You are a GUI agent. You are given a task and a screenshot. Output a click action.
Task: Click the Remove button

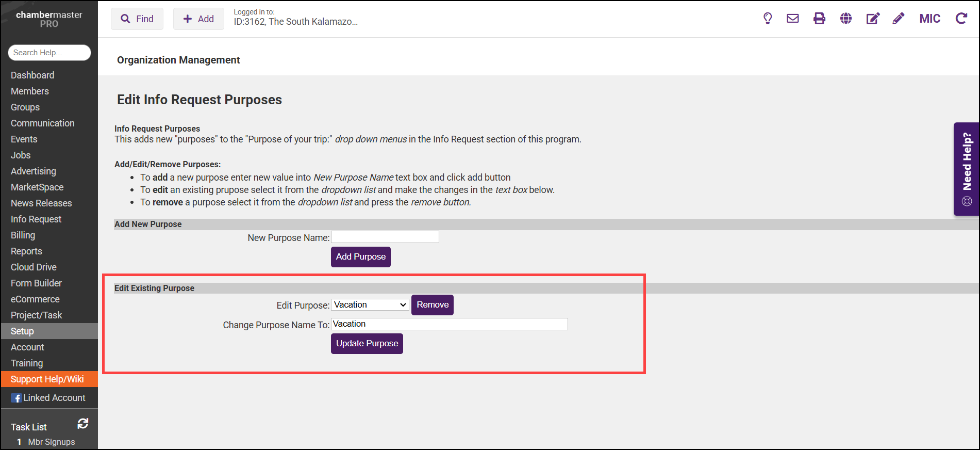coord(432,305)
